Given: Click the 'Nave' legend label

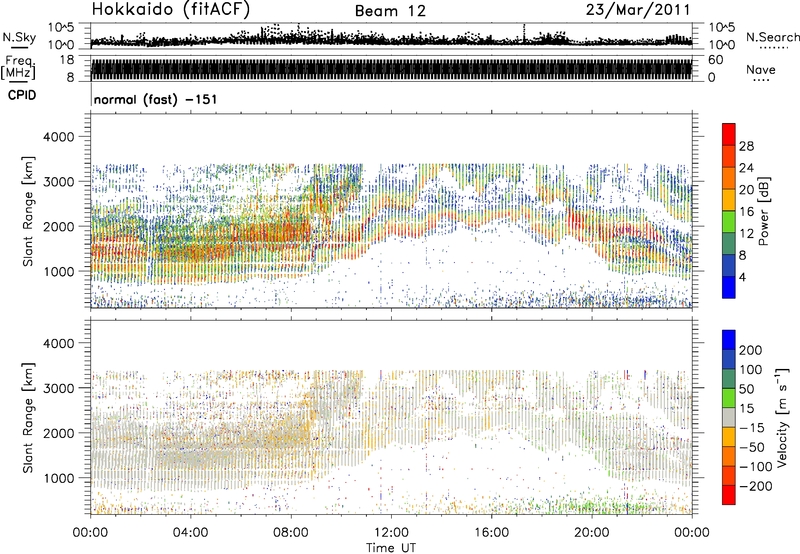Looking at the screenshot, I should [761, 70].
